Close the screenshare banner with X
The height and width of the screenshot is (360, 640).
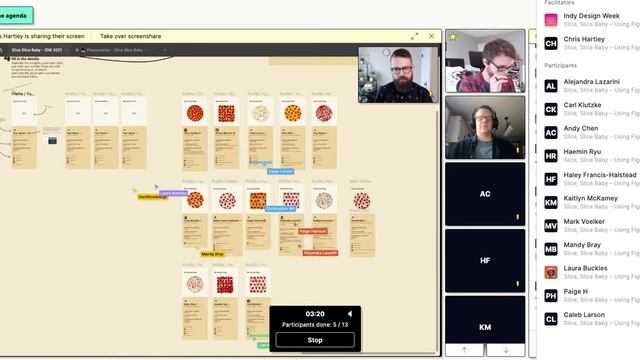[x=431, y=36]
